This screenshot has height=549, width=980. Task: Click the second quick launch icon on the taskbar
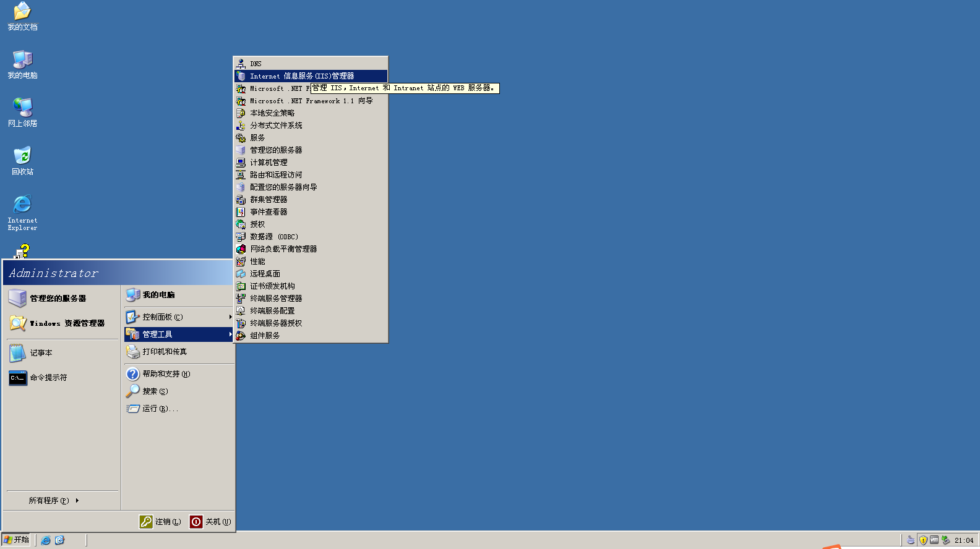59,540
